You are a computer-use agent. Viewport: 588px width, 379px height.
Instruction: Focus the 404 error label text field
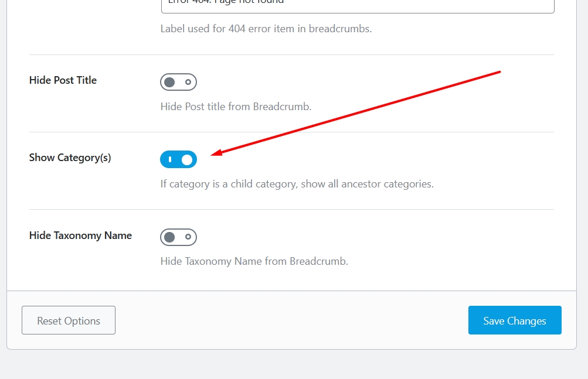(357, 5)
